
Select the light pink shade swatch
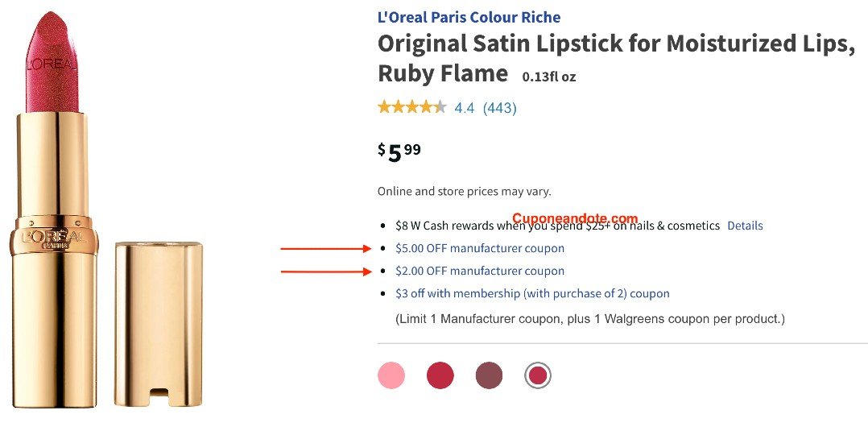click(391, 375)
